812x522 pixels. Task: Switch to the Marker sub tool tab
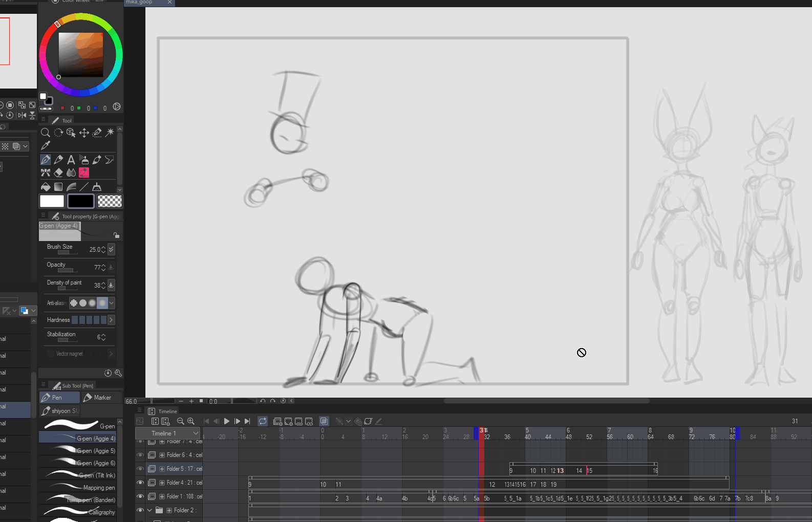(102, 398)
